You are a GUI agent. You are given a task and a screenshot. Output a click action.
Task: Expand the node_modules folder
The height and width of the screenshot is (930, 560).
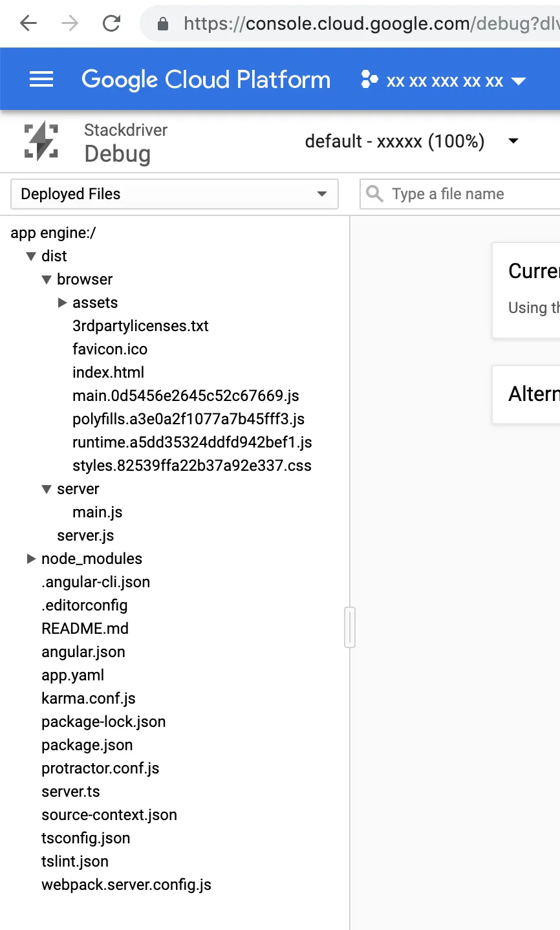(30, 559)
